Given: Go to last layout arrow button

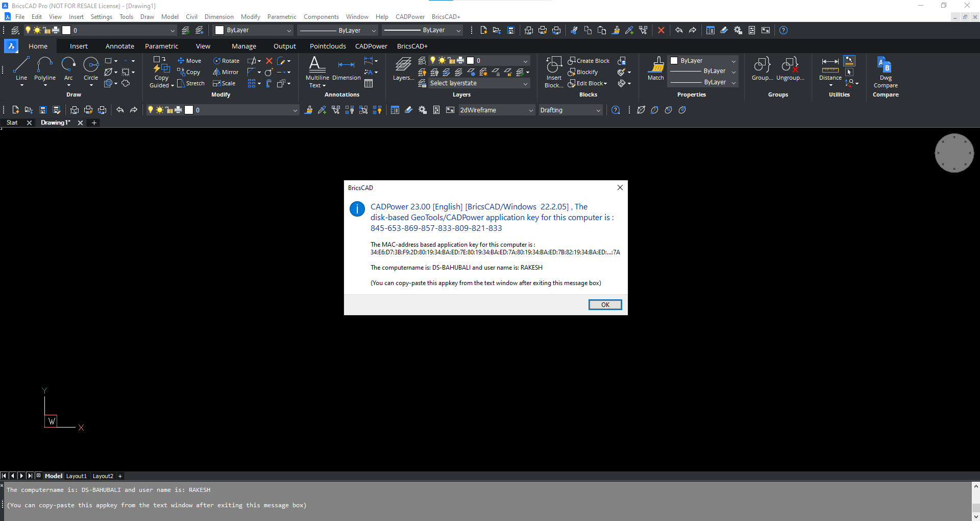Looking at the screenshot, I should [x=30, y=476].
